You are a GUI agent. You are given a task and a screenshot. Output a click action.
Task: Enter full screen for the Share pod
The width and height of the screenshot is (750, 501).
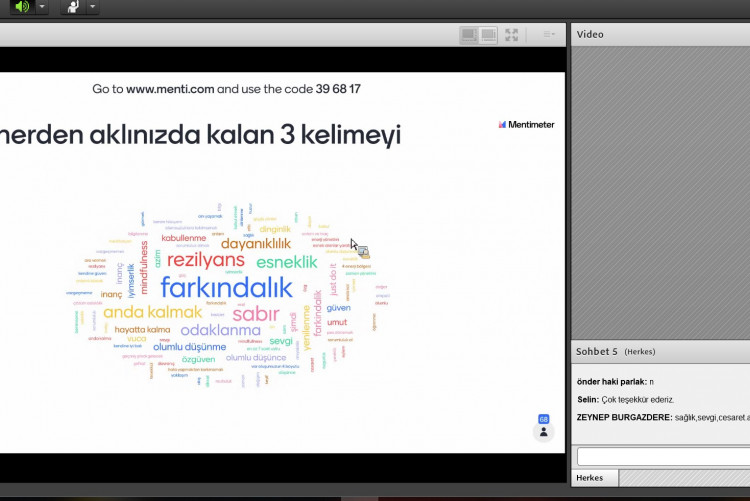512,34
